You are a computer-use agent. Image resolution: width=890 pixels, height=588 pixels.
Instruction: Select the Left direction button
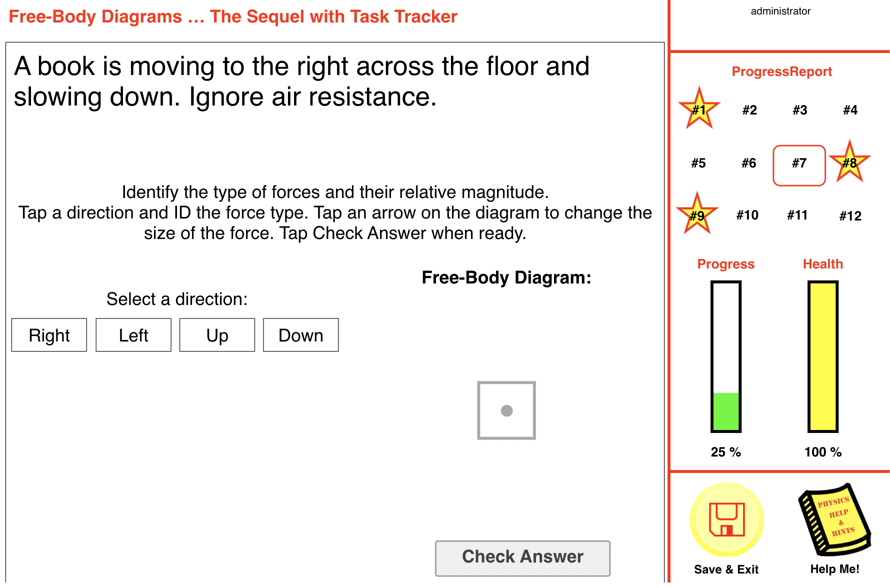[133, 335]
